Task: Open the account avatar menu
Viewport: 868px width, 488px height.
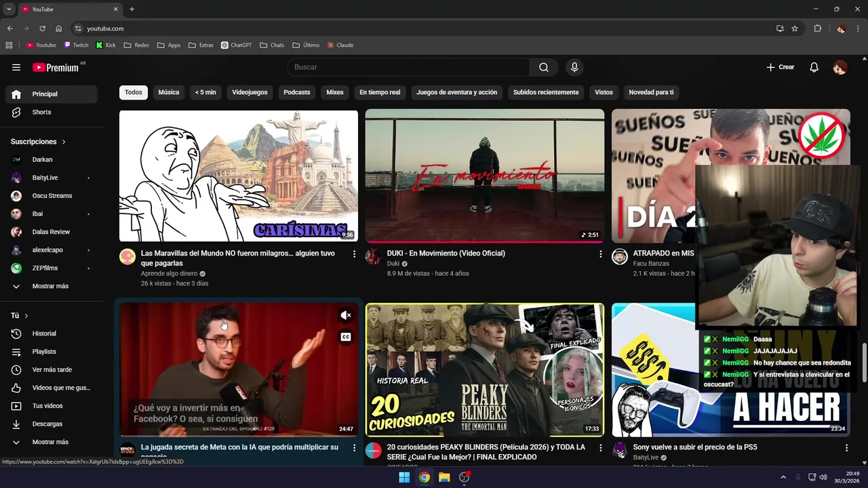Action: tap(840, 67)
